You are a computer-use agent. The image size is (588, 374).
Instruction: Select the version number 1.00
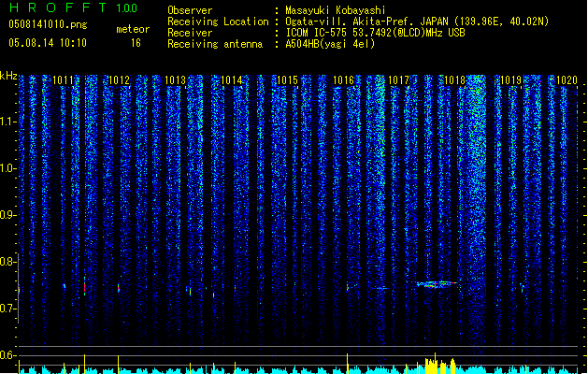[127, 8]
